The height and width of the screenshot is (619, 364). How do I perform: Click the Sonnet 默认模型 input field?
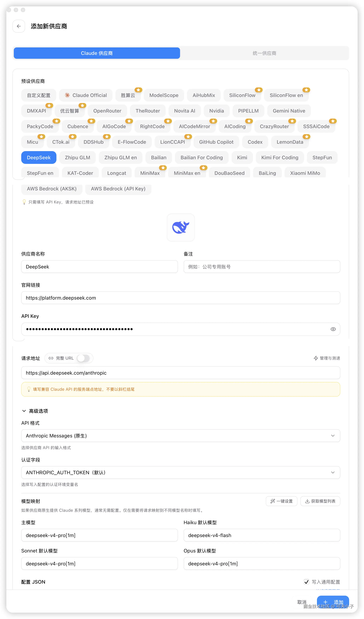point(99,564)
